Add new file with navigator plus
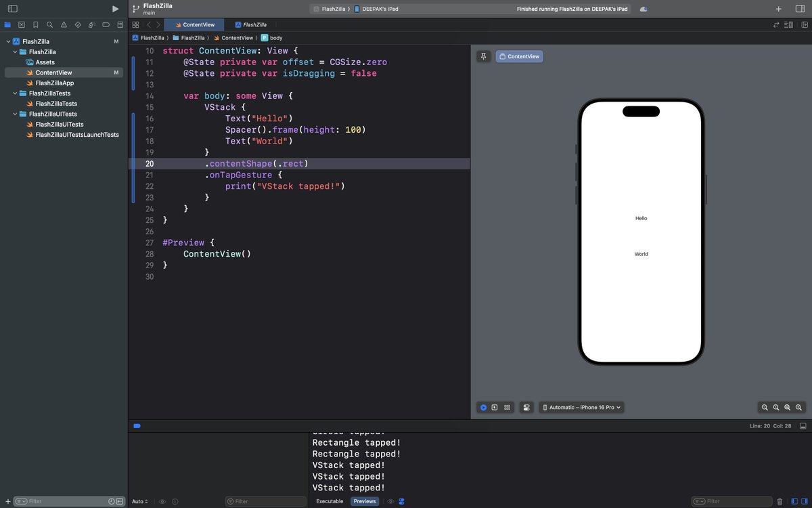Screen dimensions: 812x508 click(x=7, y=501)
